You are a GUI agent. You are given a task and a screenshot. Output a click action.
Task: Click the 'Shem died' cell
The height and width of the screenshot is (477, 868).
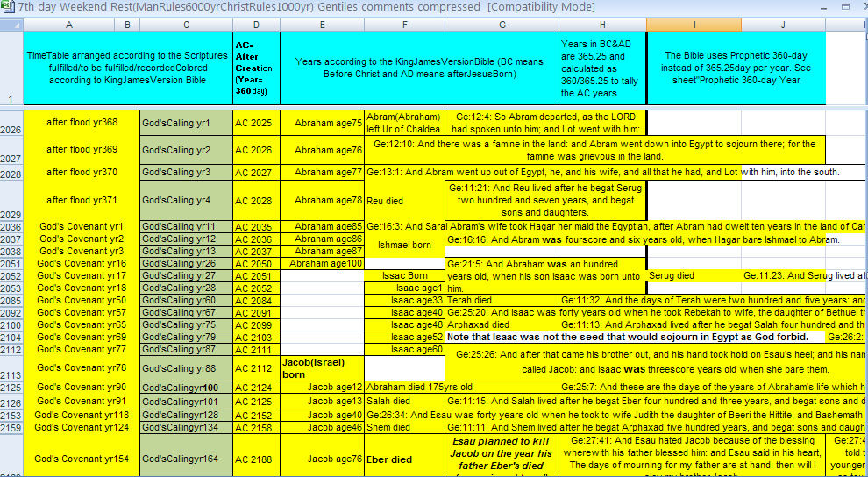pyautogui.click(x=405, y=427)
